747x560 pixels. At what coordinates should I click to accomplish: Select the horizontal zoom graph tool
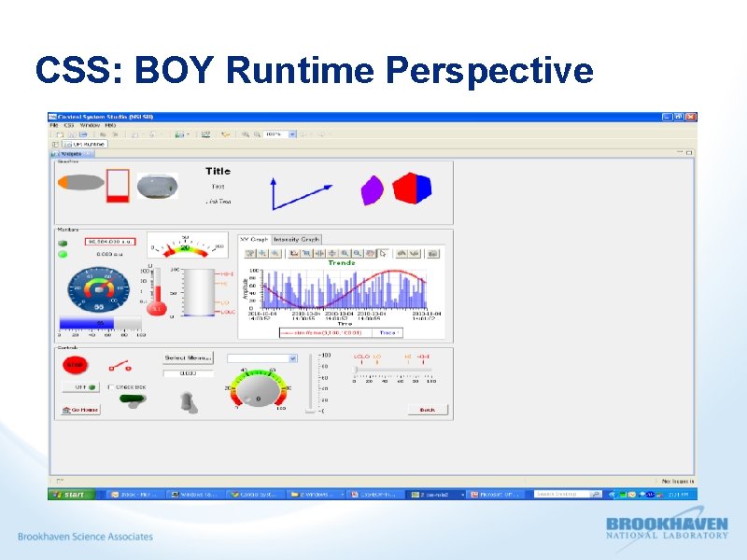click(x=319, y=253)
